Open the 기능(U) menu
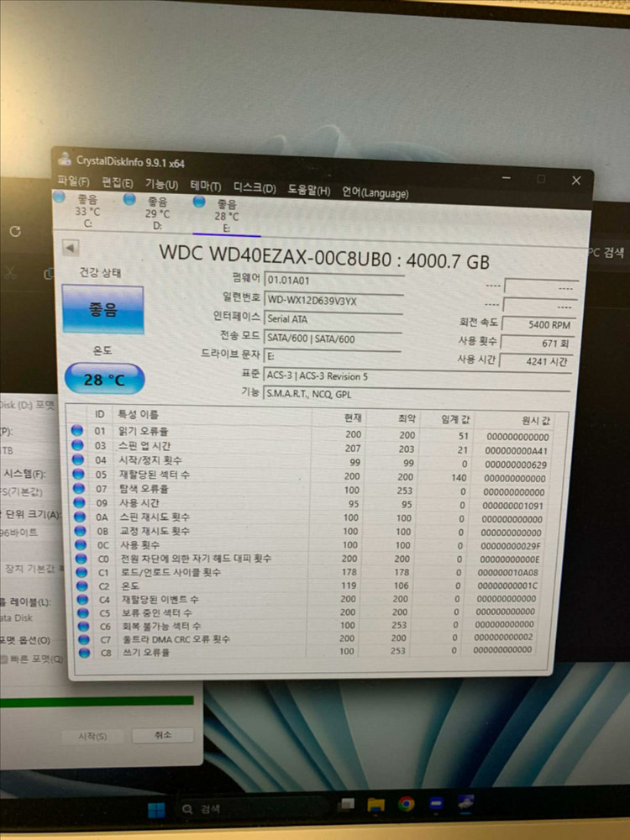This screenshot has height=840, width=630. (x=161, y=184)
